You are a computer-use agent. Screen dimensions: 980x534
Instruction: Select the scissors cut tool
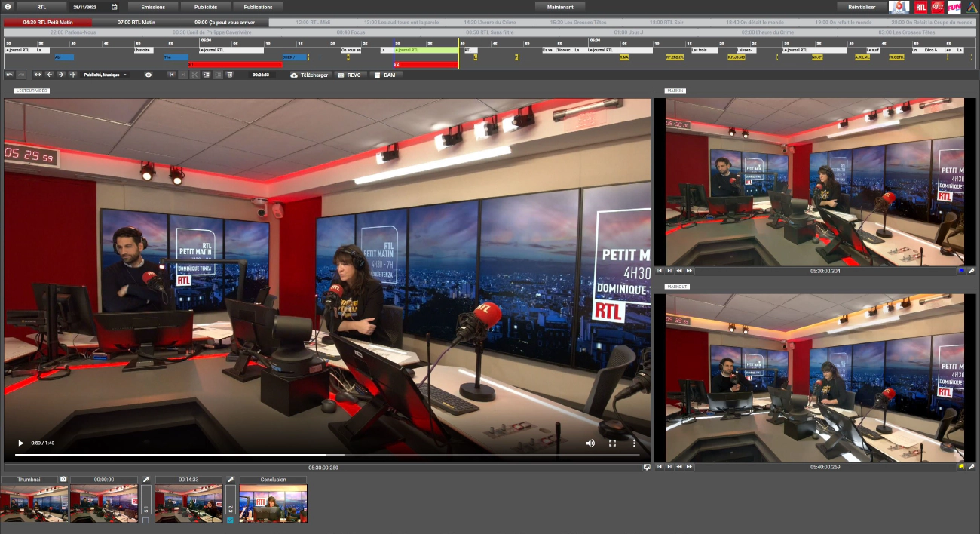click(194, 75)
